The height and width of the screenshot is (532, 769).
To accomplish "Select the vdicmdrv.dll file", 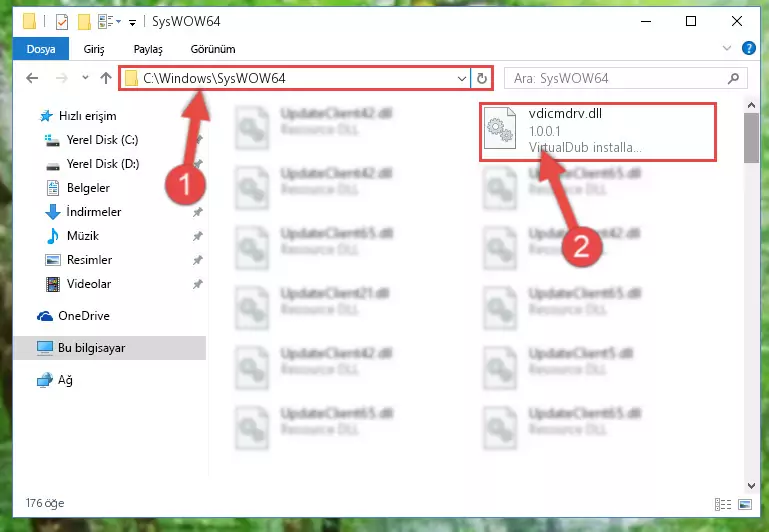I will click(598, 131).
